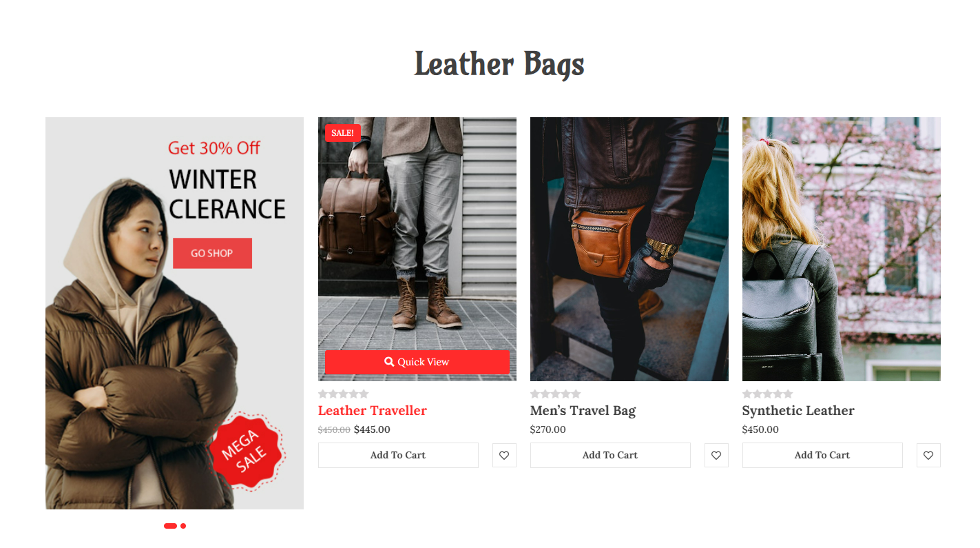This screenshot has width=980, height=548.
Task: Open the Synthetic Leather title link
Action: [x=798, y=411]
